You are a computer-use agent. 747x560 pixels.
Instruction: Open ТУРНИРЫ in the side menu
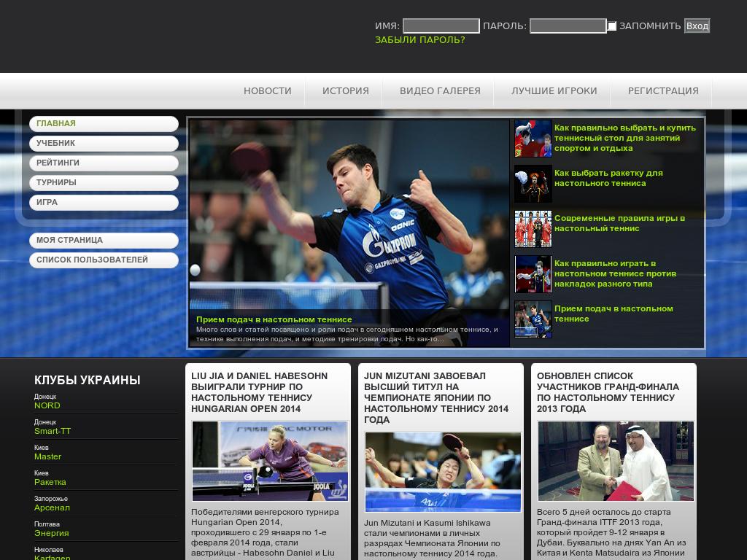[104, 183]
